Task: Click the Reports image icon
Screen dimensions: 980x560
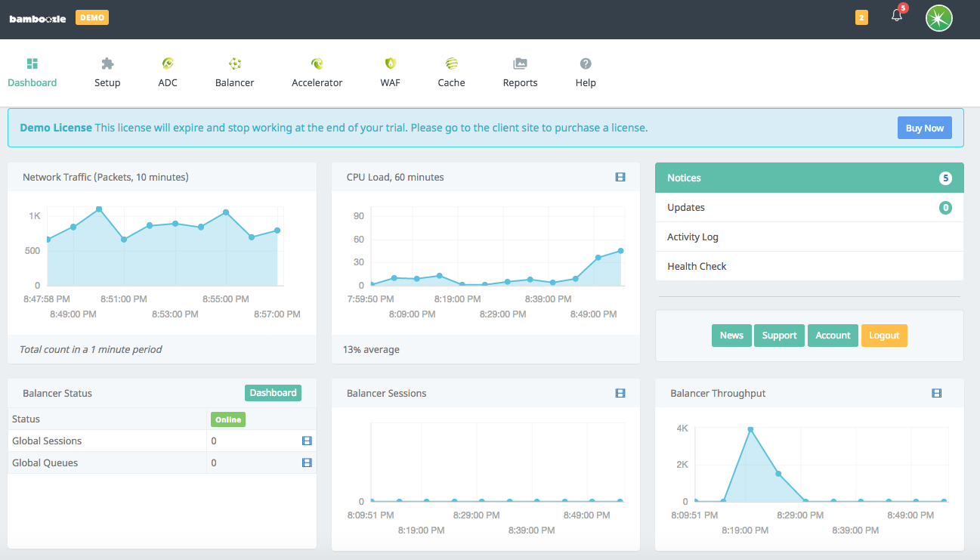Action: pyautogui.click(x=520, y=63)
